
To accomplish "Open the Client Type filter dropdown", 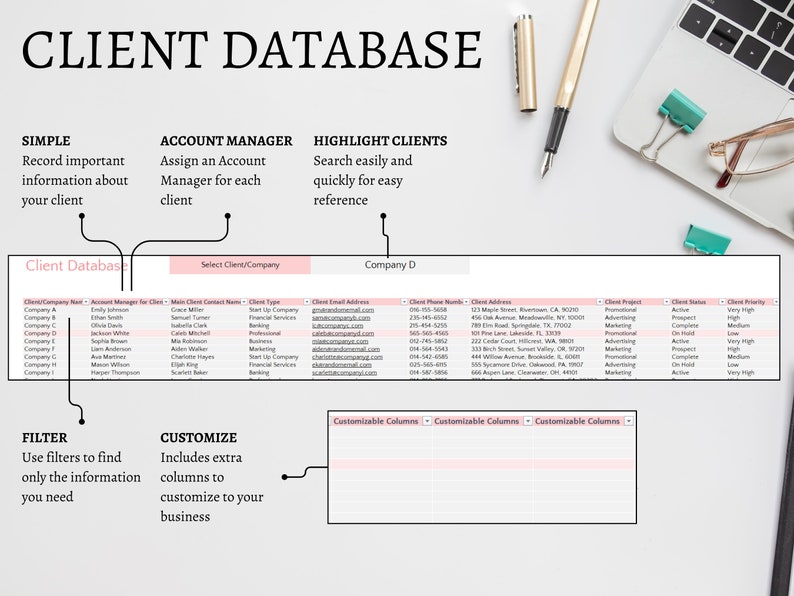I will point(307,302).
